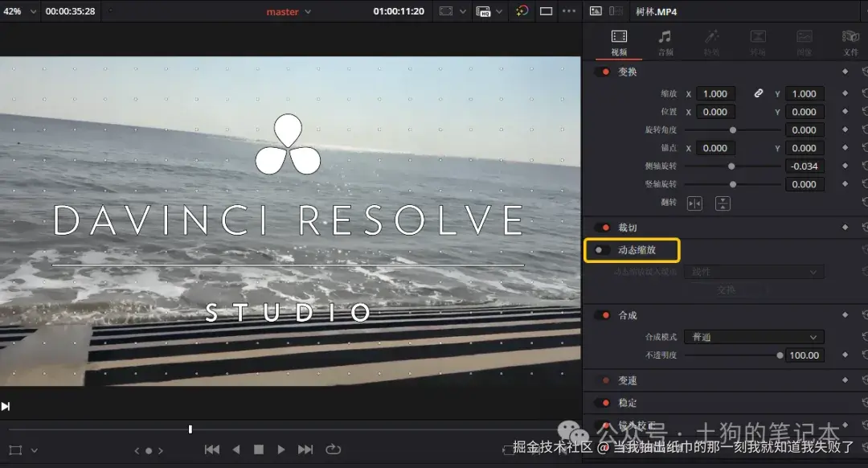The width and height of the screenshot is (868, 468).
Task: Toggle the 合成 (Composite) section switch
Action: click(x=602, y=315)
